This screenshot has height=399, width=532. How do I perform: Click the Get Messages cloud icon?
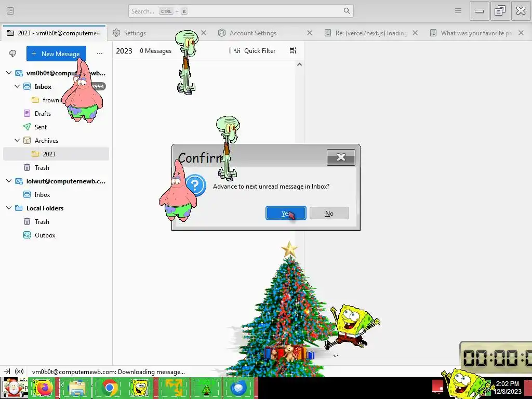(x=12, y=54)
